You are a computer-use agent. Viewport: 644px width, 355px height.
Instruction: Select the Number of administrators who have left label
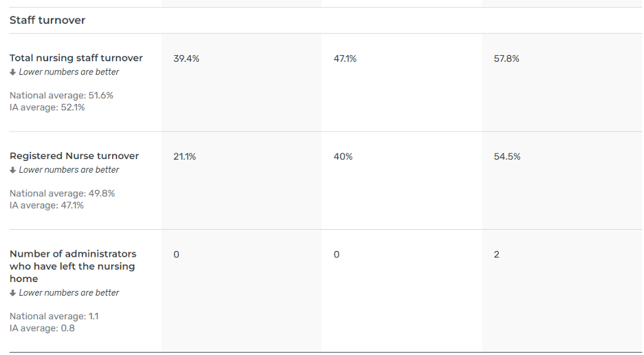[x=73, y=266]
